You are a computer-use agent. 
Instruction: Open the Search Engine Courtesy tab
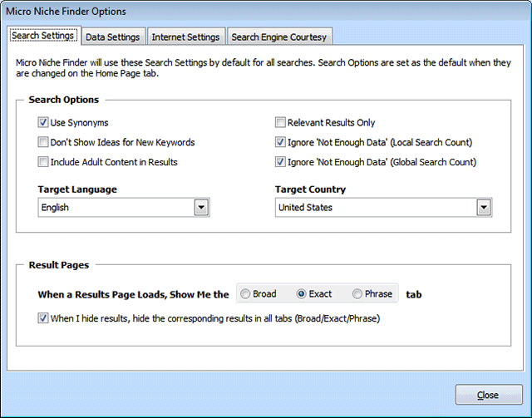279,37
